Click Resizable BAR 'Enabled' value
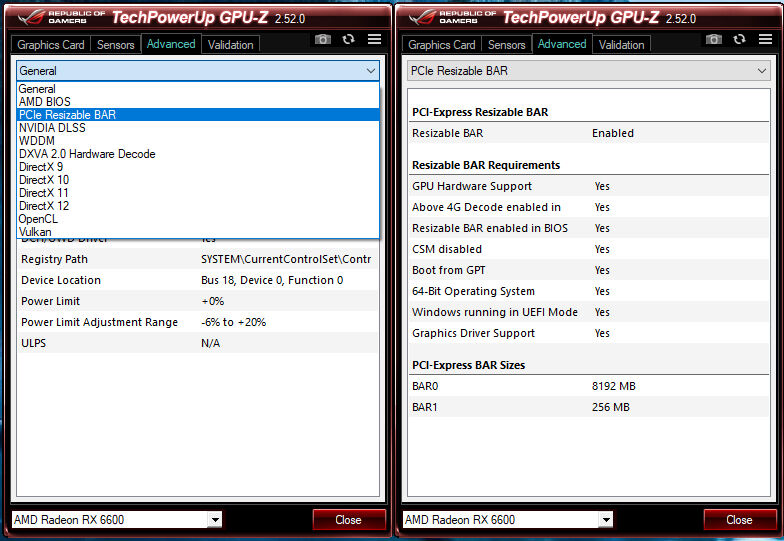 612,133
